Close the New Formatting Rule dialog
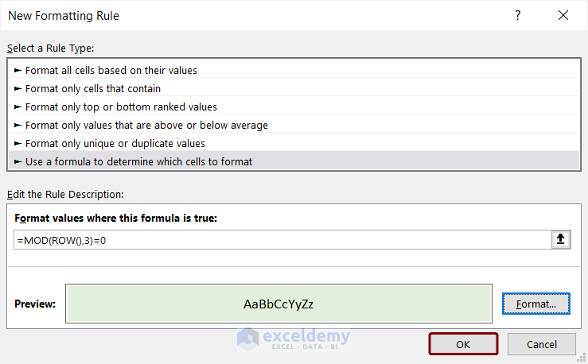 (563, 15)
